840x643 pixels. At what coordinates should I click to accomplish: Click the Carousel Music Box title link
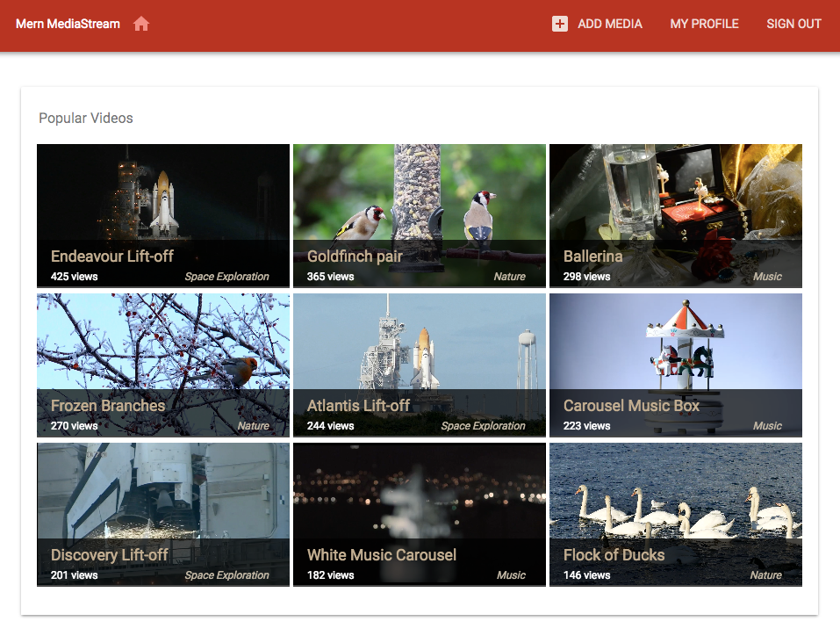(631, 406)
